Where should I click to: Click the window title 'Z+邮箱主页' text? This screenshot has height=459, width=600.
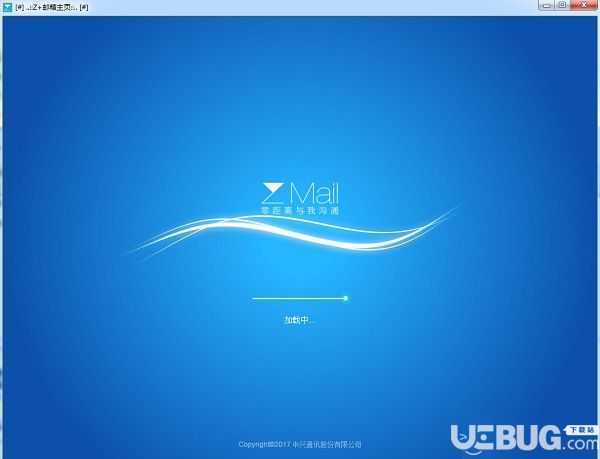52,7
